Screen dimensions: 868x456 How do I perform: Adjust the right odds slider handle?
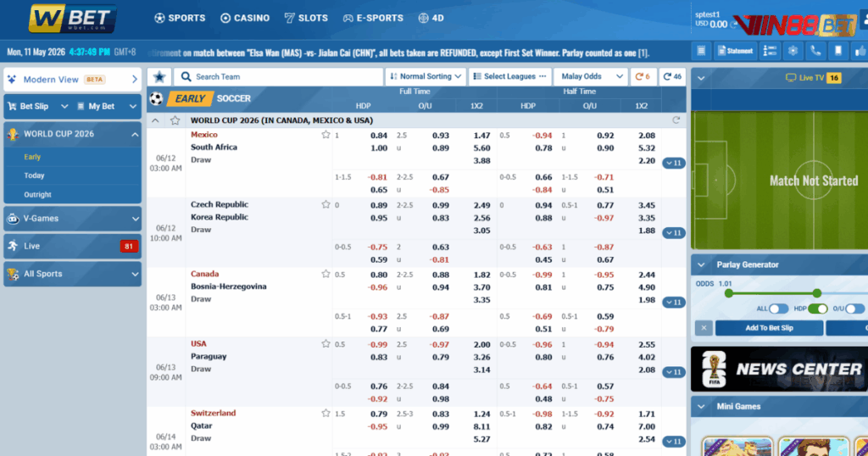click(x=817, y=293)
